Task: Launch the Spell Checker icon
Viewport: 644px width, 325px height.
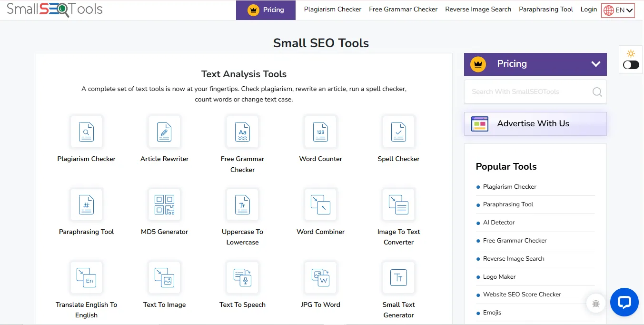Action: tap(398, 132)
